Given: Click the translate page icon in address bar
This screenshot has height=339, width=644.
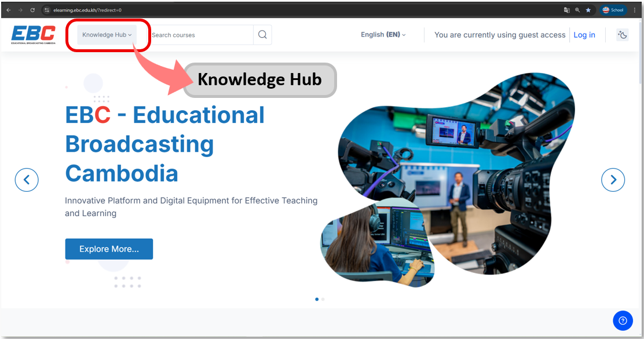Looking at the screenshot, I should click(x=566, y=10).
